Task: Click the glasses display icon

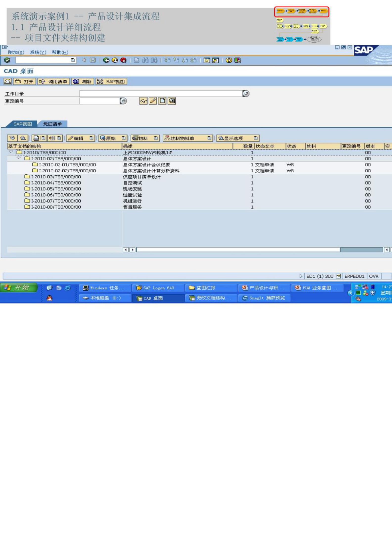Action: click(x=143, y=101)
